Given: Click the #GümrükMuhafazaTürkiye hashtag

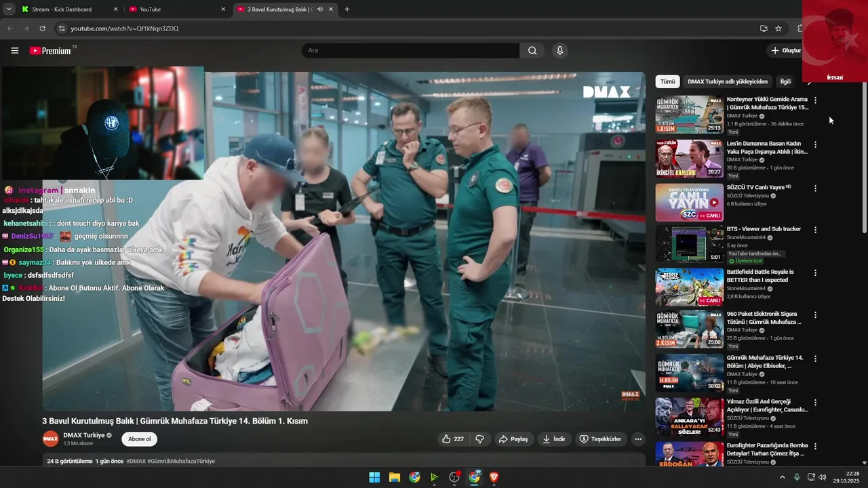Looking at the screenshot, I should point(181,461).
